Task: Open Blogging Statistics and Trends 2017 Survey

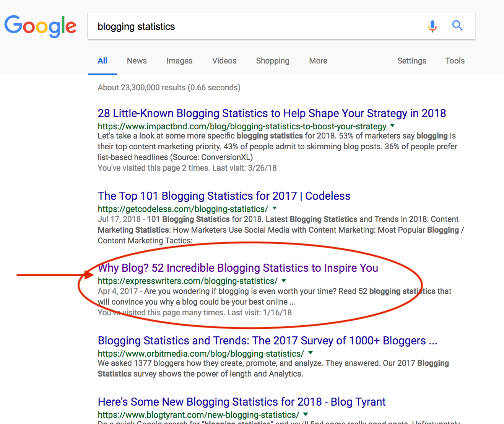Action: point(268,341)
